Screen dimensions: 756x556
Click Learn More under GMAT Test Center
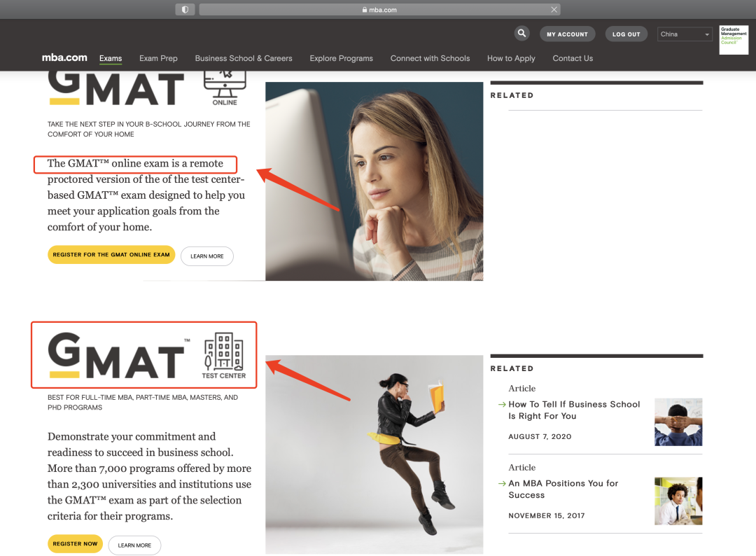point(134,545)
